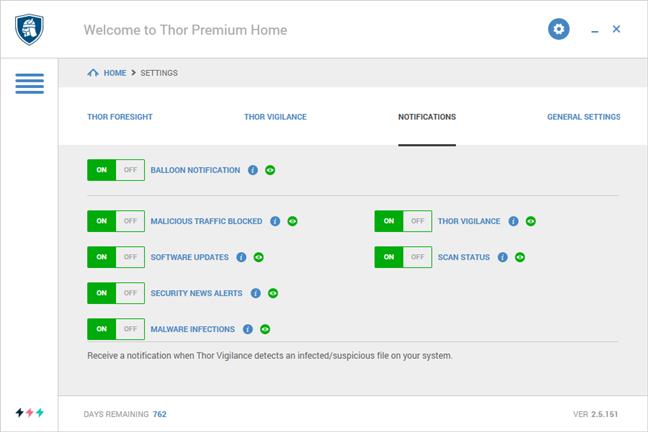648x432 pixels.
Task: Click the SETTINGS breadcrumb text
Action: click(159, 73)
